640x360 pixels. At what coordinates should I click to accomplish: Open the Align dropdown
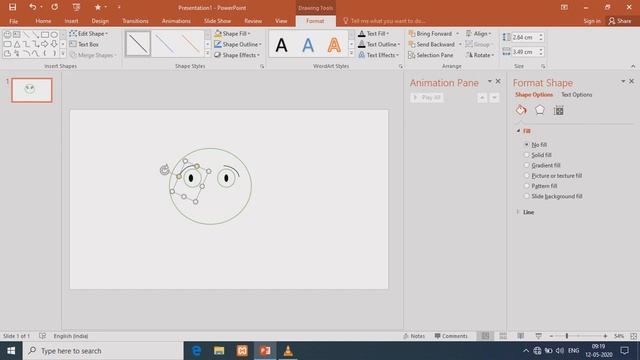click(x=479, y=33)
